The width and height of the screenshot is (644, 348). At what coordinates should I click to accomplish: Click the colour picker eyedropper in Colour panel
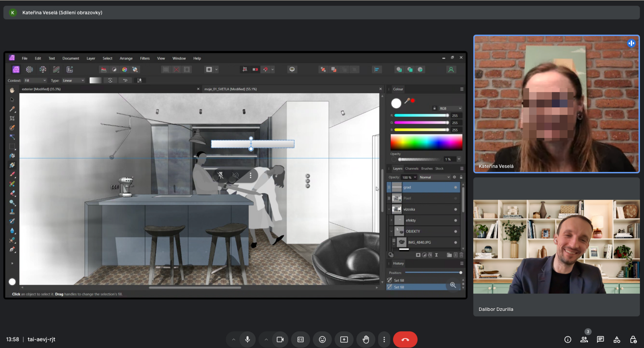coord(407,101)
